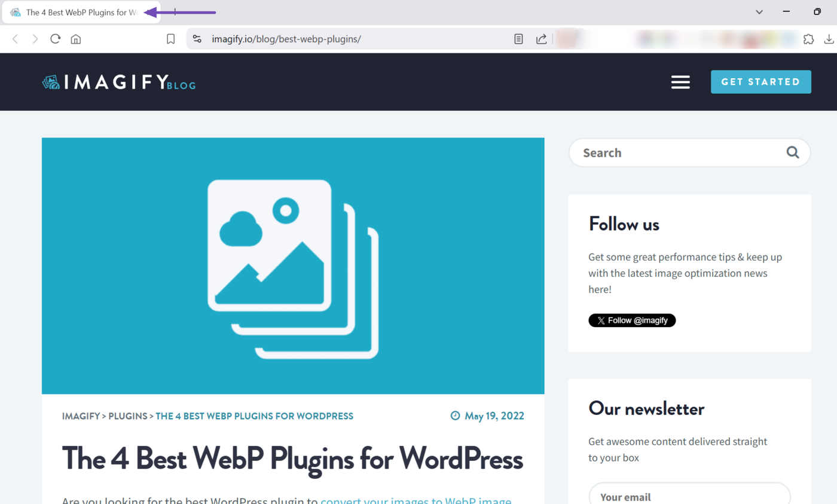Click the magnifier icon in Search box
Screen dimensions: 837x504
(x=793, y=152)
